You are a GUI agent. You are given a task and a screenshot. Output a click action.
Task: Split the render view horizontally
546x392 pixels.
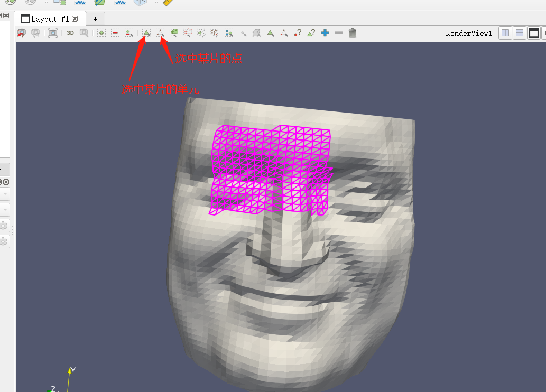505,33
